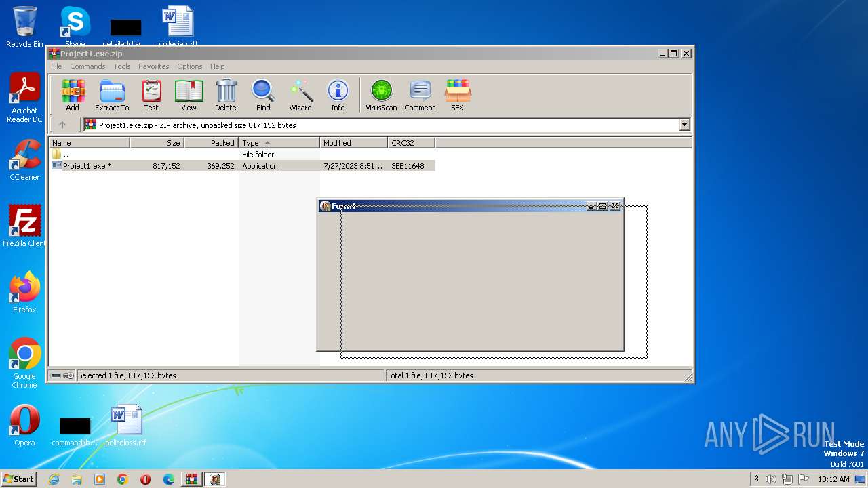Click the Extract To toolbar icon

112,95
